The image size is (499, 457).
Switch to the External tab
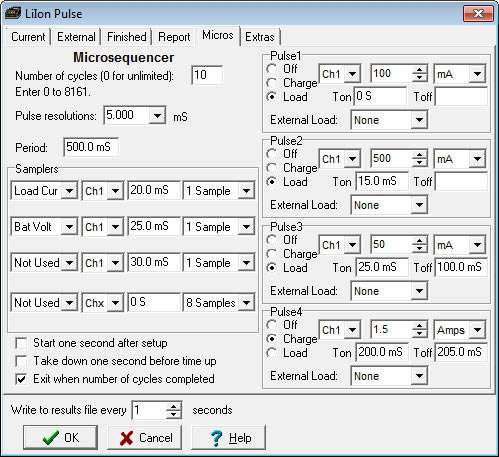[x=76, y=37]
